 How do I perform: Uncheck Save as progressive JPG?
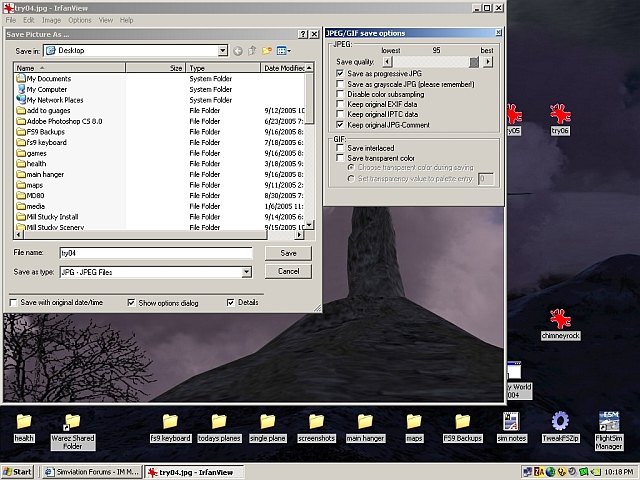point(342,73)
